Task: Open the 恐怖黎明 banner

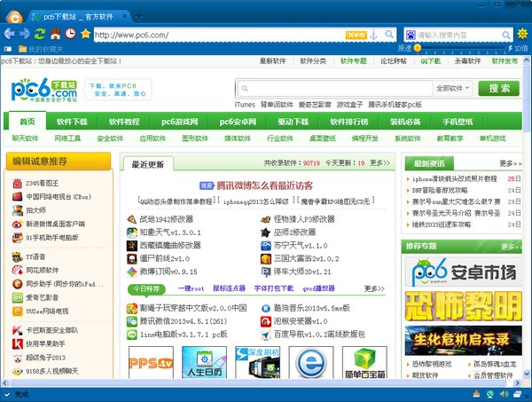Action: 464,306
